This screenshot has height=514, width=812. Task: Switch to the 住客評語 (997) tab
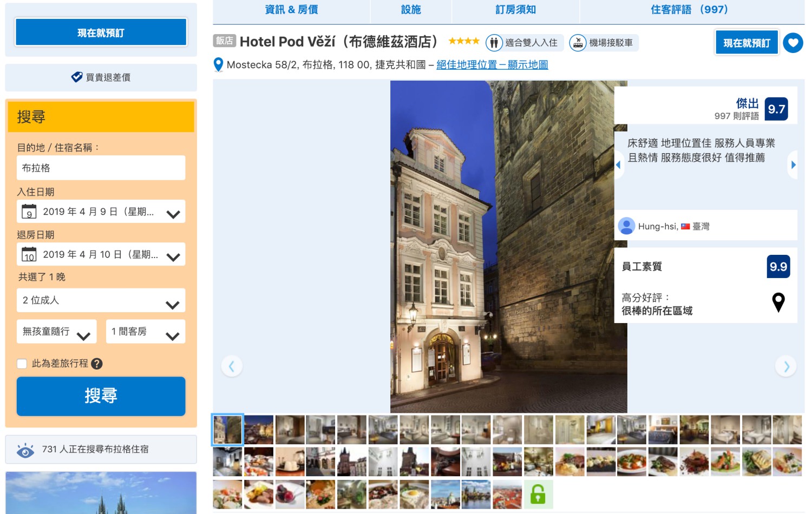pyautogui.click(x=690, y=10)
